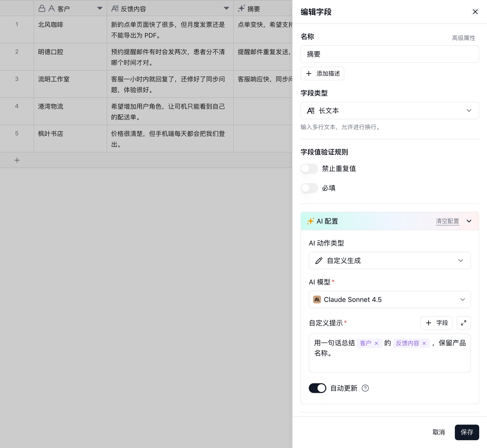Viewport: 487px width, 448px height.
Task: Click the + 字段 button
Action: point(436,323)
